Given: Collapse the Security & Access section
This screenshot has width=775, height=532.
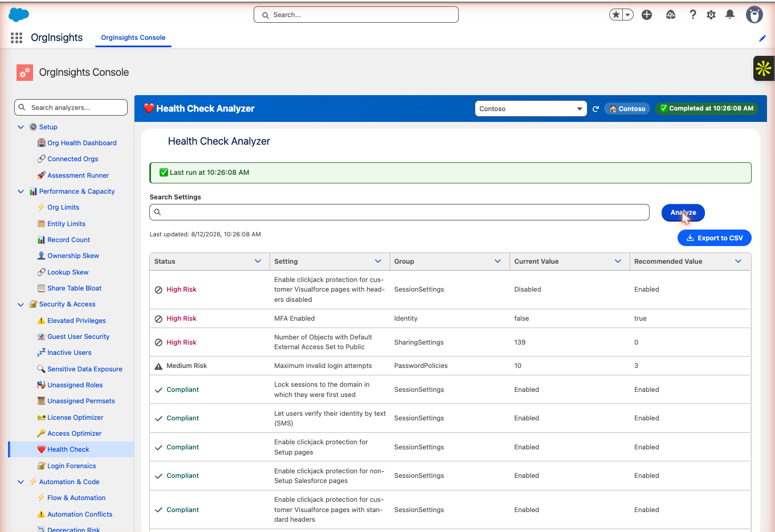Looking at the screenshot, I should click(x=21, y=305).
